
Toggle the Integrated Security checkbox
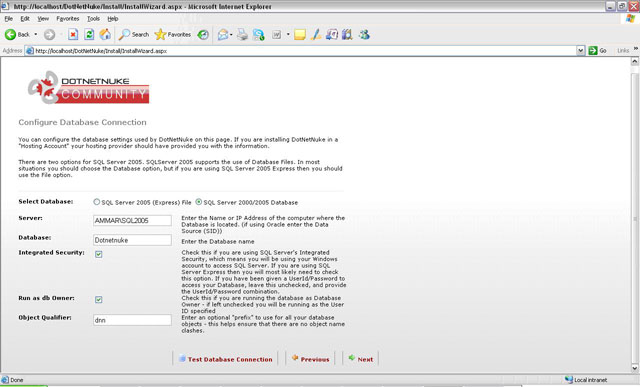coord(99,254)
